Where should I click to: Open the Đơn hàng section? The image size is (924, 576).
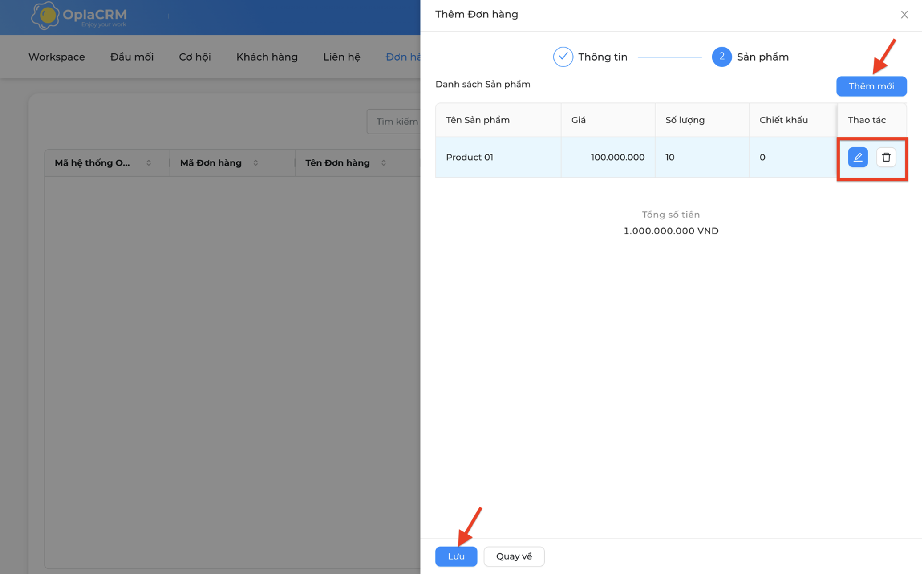point(404,57)
